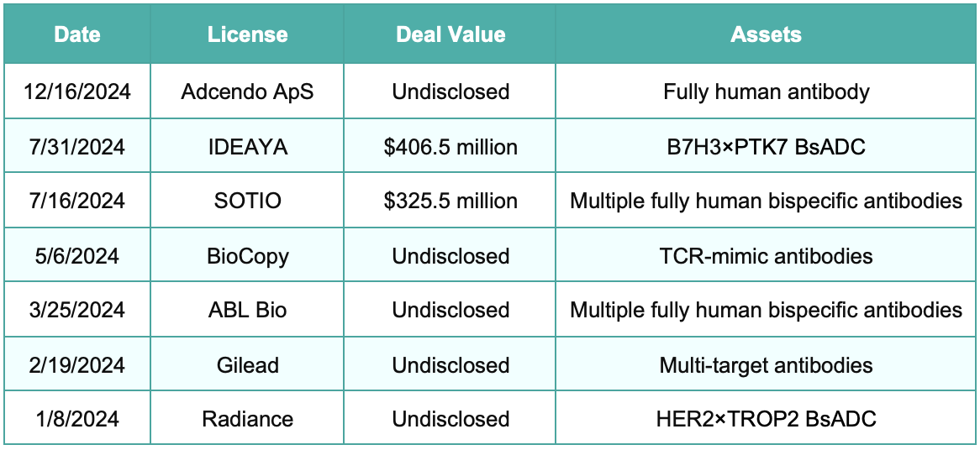
Task: Select the TCR-mimic antibodies cell
Action: coord(767,255)
